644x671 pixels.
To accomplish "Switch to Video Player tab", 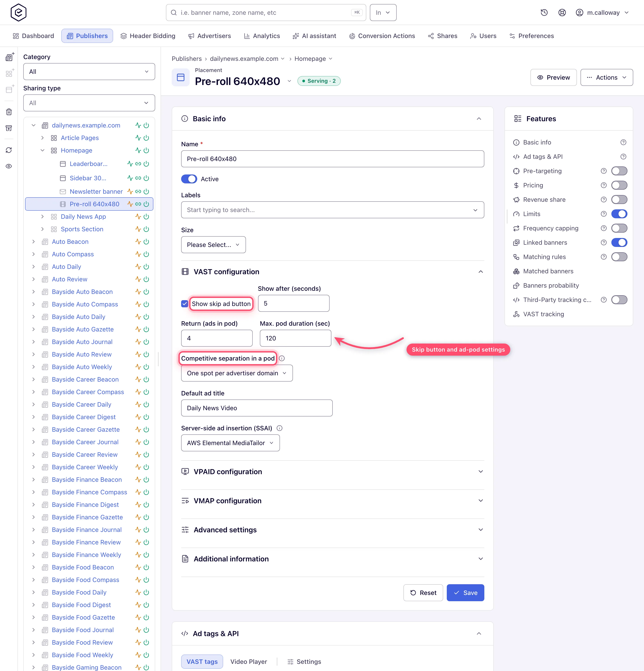I will 248,662.
